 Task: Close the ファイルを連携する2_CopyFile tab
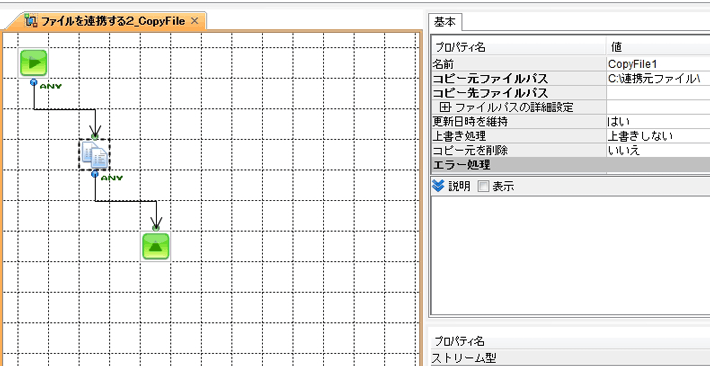pos(194,21)
